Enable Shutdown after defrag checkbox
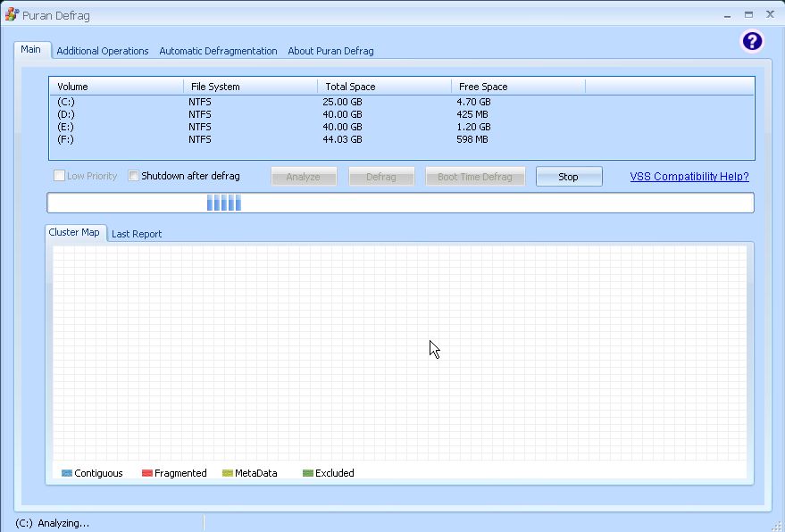785x532 pixels. tap(133, 176)
